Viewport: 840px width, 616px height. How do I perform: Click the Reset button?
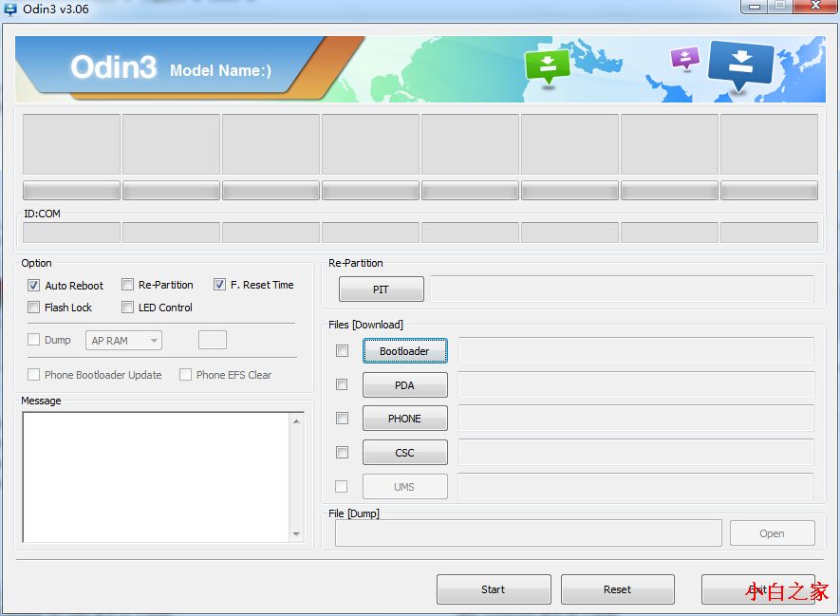click(x=617, y=589)
